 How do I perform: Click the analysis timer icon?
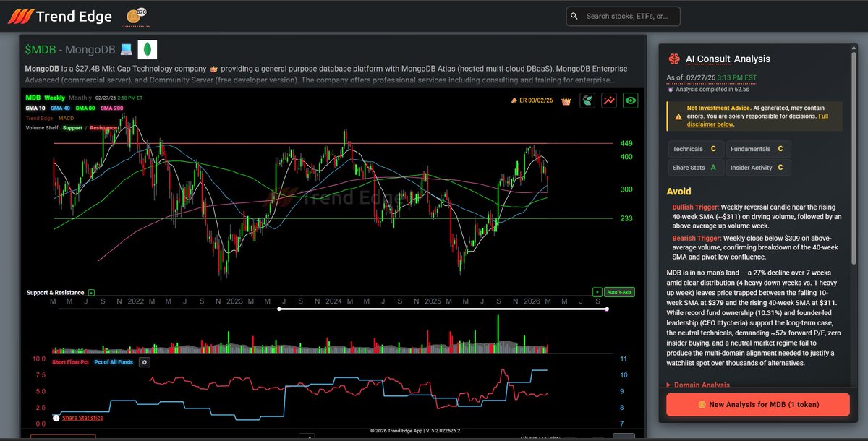(670, 90)
